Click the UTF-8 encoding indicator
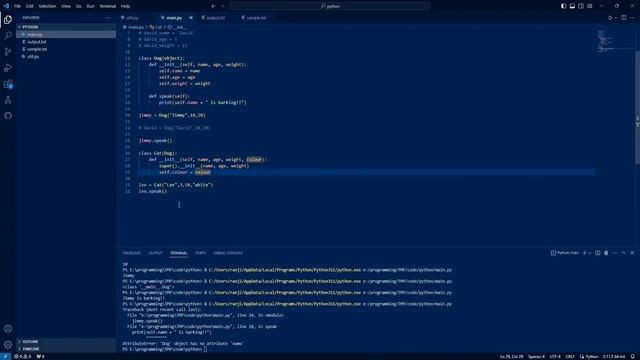 (555, 356)
